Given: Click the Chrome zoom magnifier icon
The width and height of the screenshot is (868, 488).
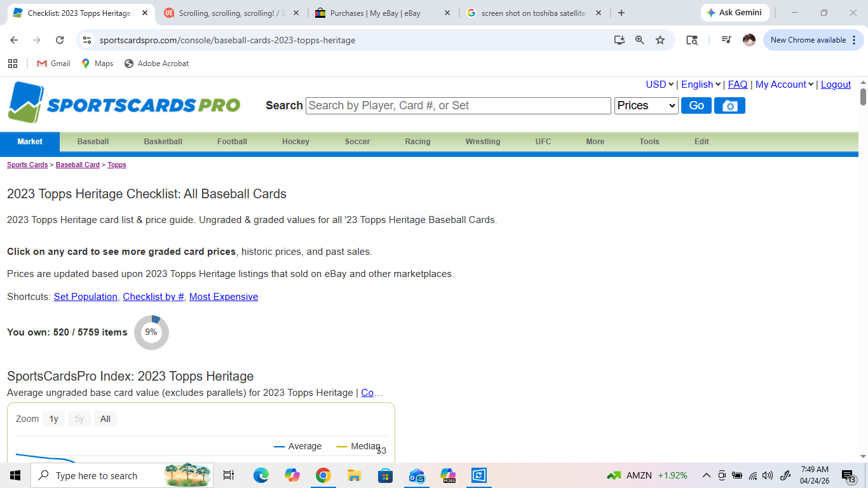Looking at the screenshot, I should click(x=640, y=40).
